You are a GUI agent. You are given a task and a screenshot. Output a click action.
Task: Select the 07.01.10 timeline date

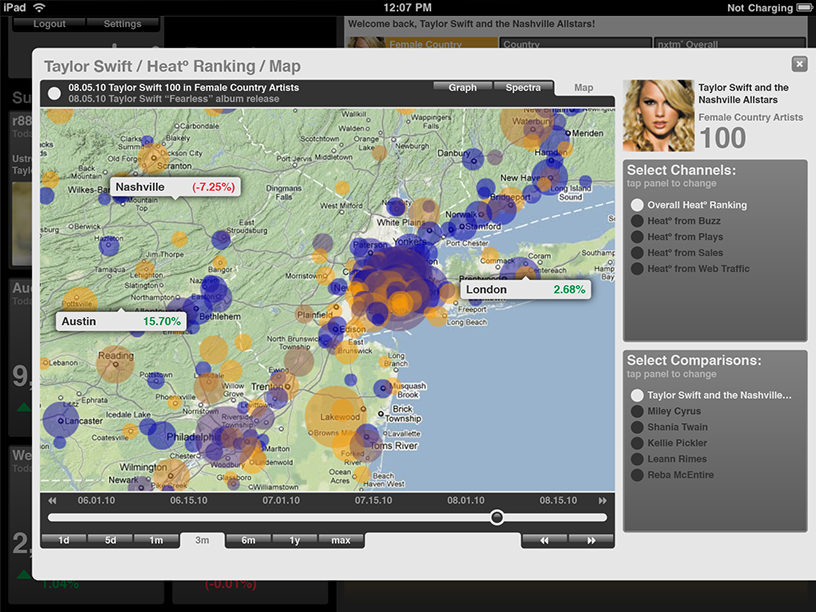[x=281, y=501]
